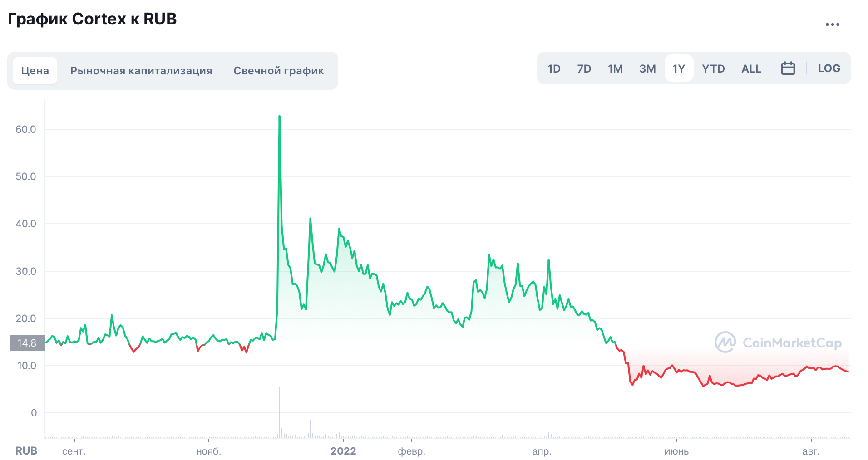Click the tallest volume bar

tap(280, 412)
